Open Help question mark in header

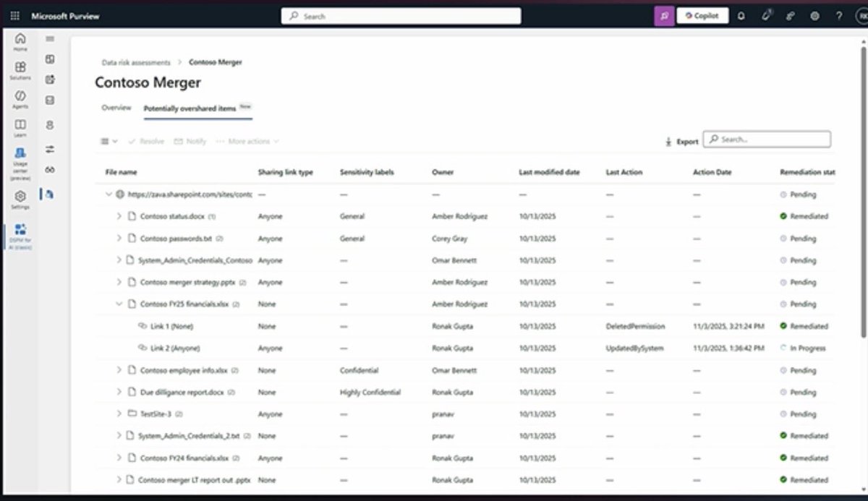pos(839,16)
